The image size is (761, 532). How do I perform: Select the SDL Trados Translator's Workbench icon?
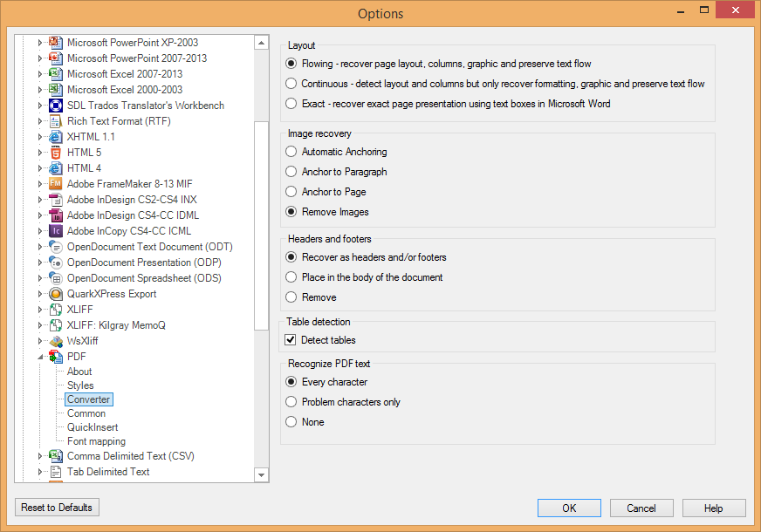56,106
